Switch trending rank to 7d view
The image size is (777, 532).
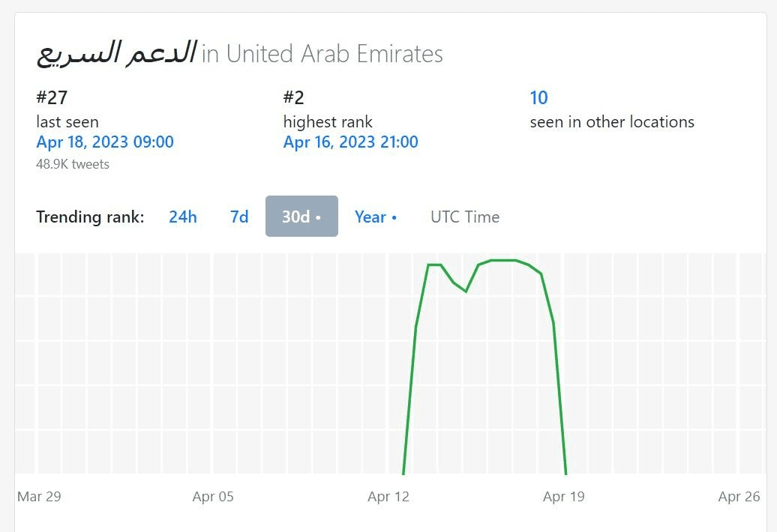tap(239, 217)
